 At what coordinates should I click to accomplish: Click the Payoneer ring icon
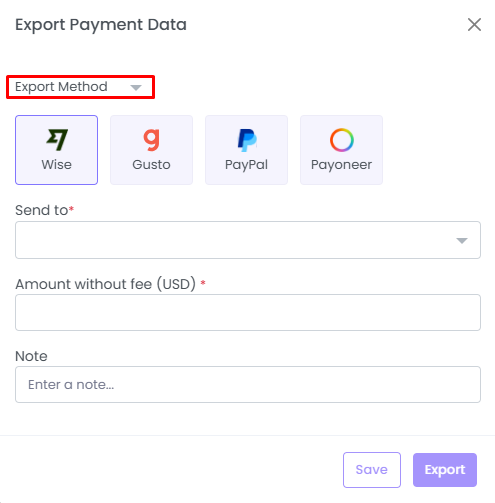click(342, 140)
